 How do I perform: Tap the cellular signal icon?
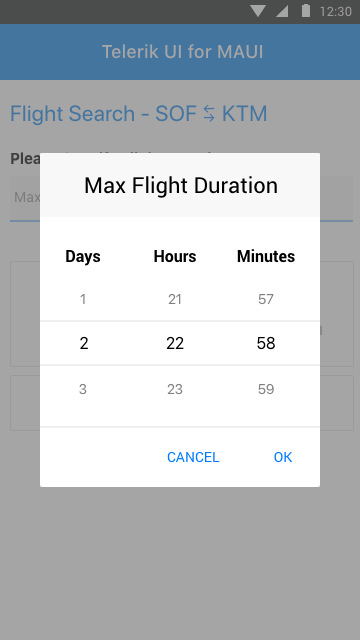[x=282, y=11]
